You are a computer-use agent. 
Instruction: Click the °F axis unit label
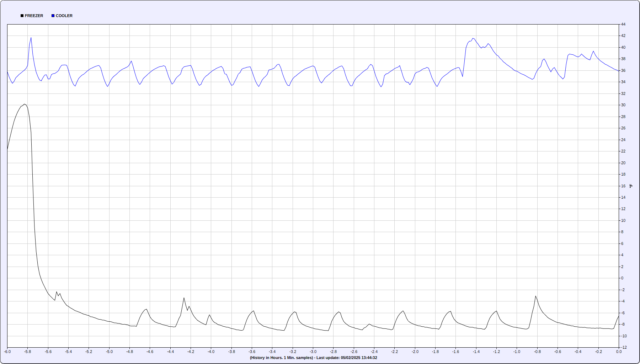631,186
